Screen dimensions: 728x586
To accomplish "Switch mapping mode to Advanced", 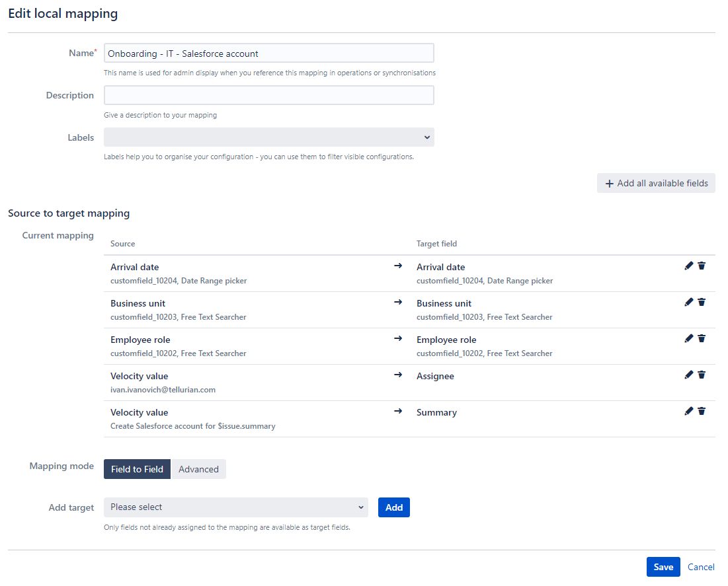I will pos(198,468).
